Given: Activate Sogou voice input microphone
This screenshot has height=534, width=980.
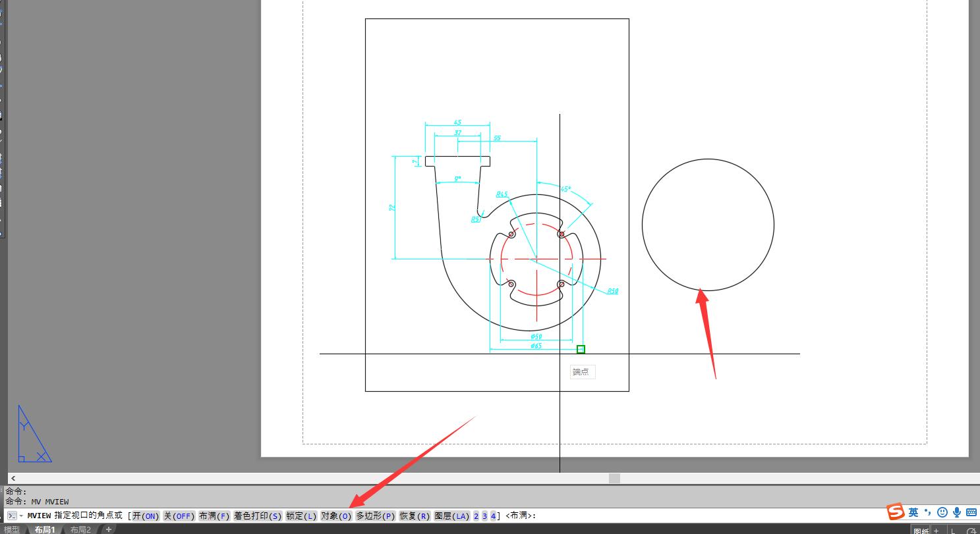Looking at the screenshot, I should [x=957, y=512].
